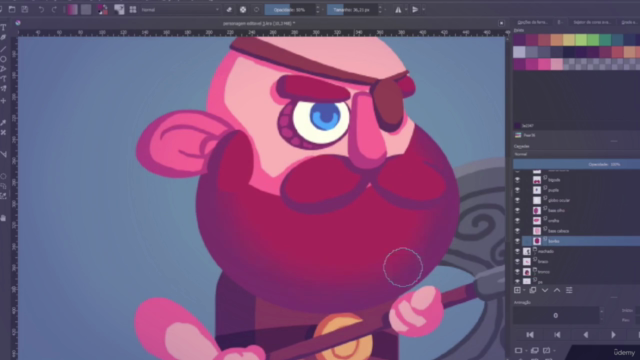Hide the globo ocular layer
The width and height of the screenshot is (640, 360).
pos(518,200)
